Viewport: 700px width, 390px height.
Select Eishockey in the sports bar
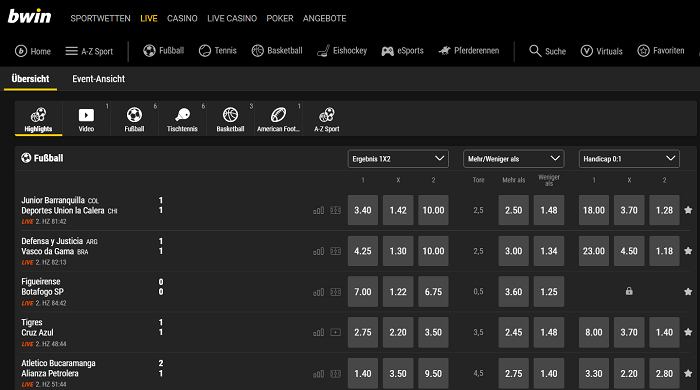[342, 51]
